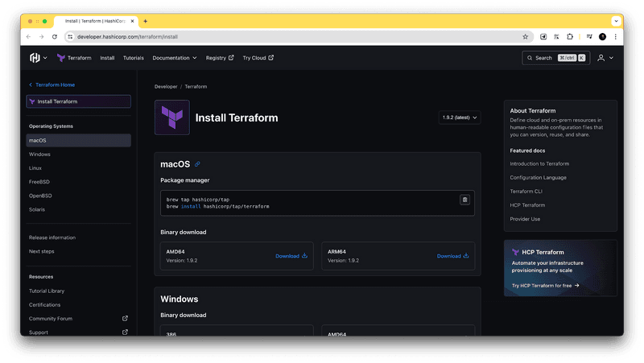This screenshot has width=644, height=363.
Task: Expand the Documentation dropdown menu
Action: click(175, 58)
